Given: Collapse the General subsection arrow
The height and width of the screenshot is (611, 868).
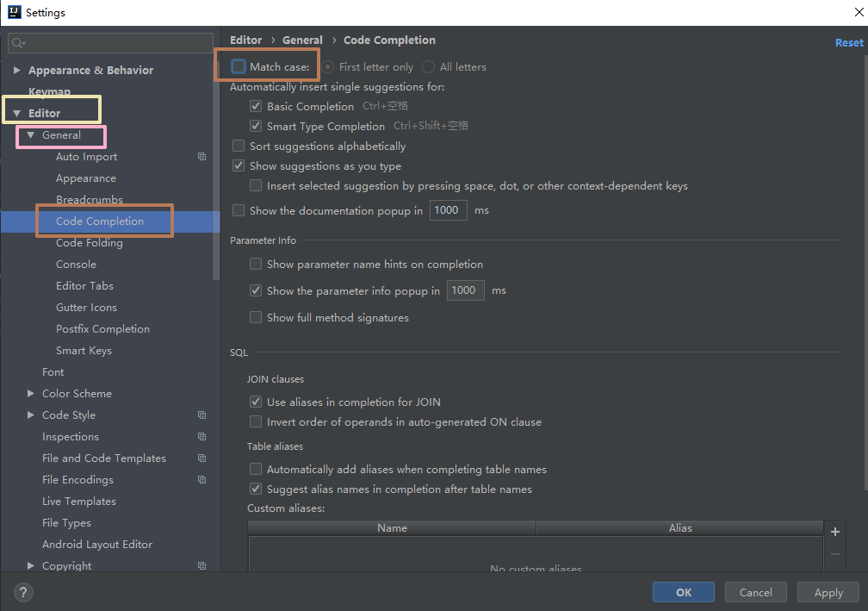Looking at the screenshot, I should [x=30, y=134].
